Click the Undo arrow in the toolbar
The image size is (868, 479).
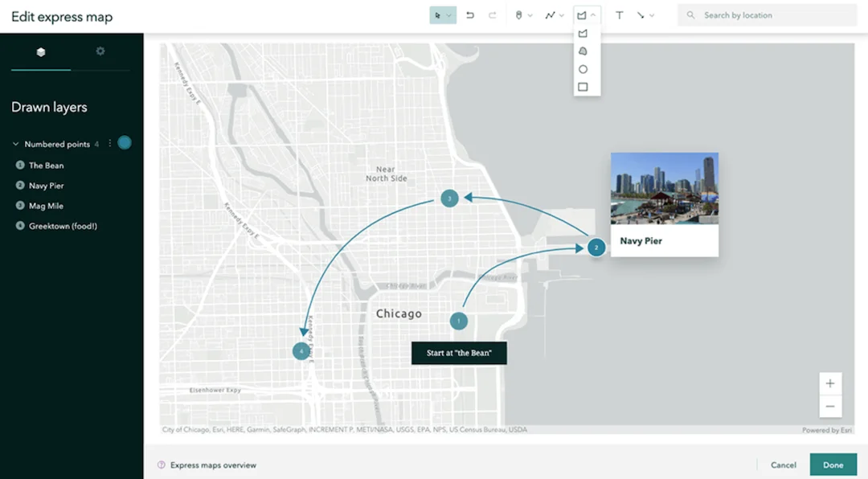(x=470, y=15)
